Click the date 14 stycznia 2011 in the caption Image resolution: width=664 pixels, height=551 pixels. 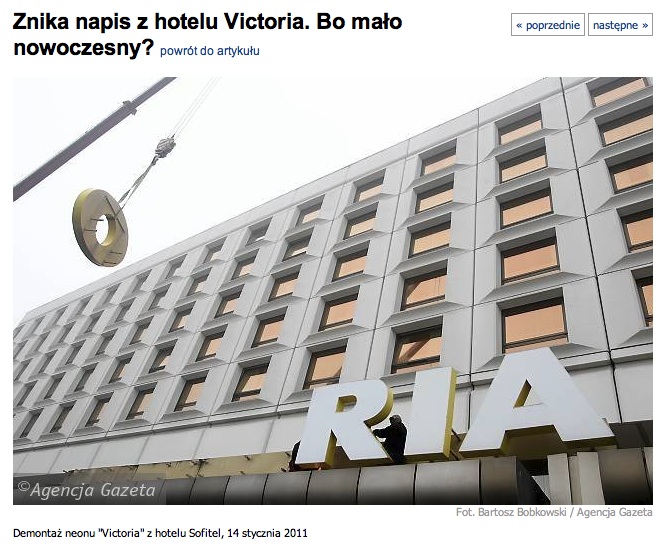click(267, 533)
